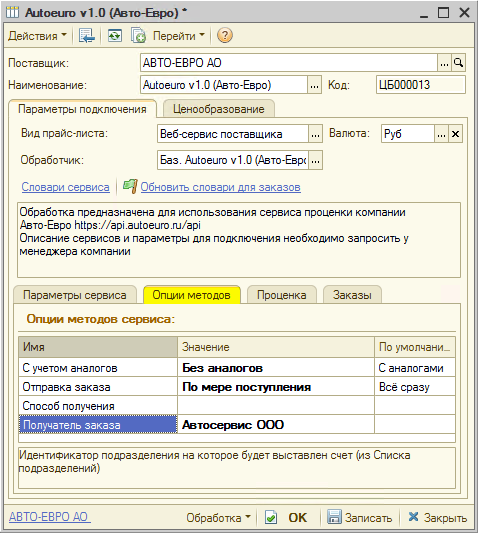Click the Вид прайс-листа field
Image resolution: width=478 pixels, height=533 pixels.
(x=233, y=134)
